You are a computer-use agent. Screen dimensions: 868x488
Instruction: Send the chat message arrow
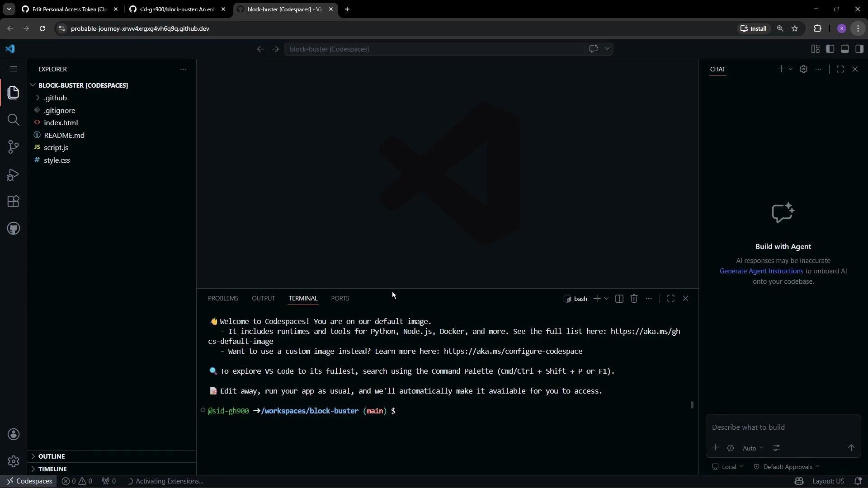pyautogui.click(x=851, y=448)
